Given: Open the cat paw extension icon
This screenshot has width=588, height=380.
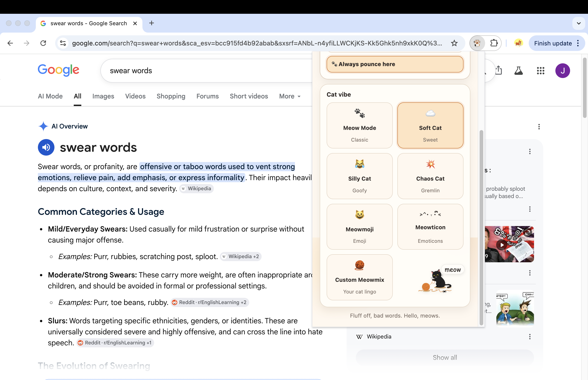Looking at the screenshot, I should (x=477, y=43).
